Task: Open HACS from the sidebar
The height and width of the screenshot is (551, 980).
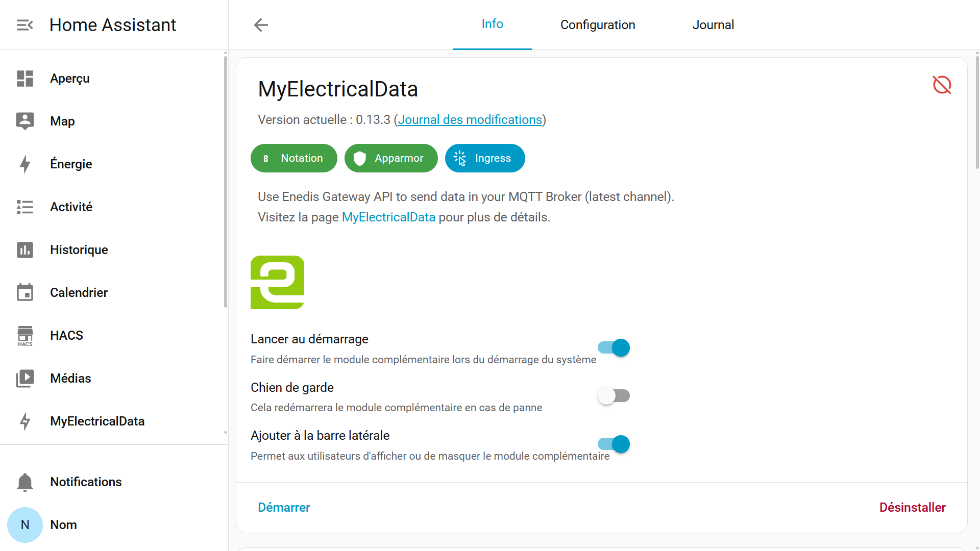Action: (x=66, y=336)
